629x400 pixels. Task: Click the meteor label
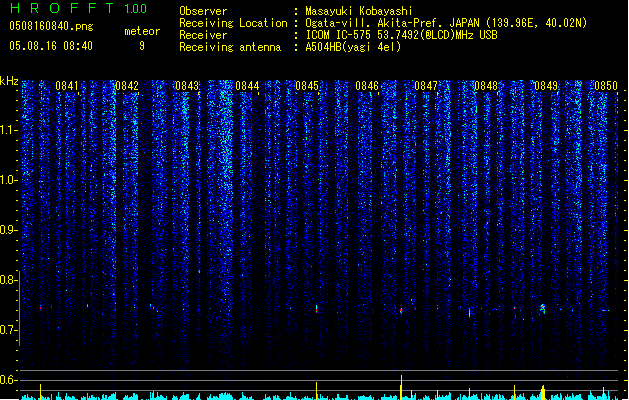pyautogui.click(x=142, y=31)
